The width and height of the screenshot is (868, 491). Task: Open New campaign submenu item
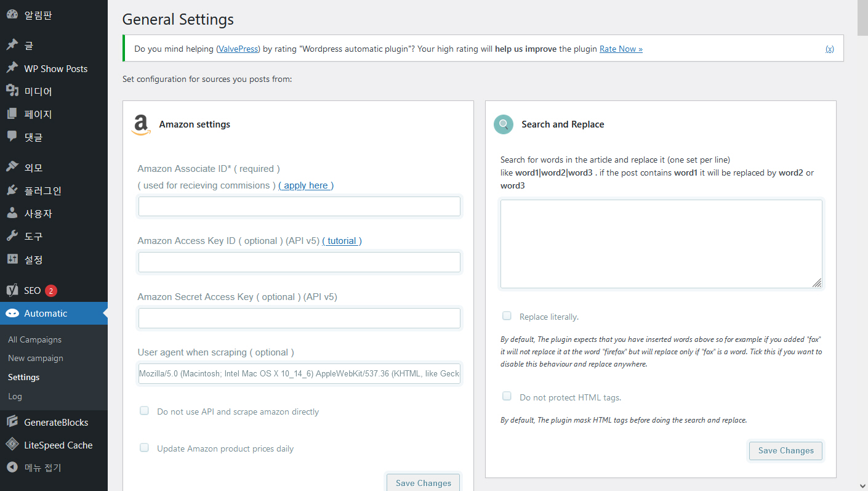coord(36,358)
